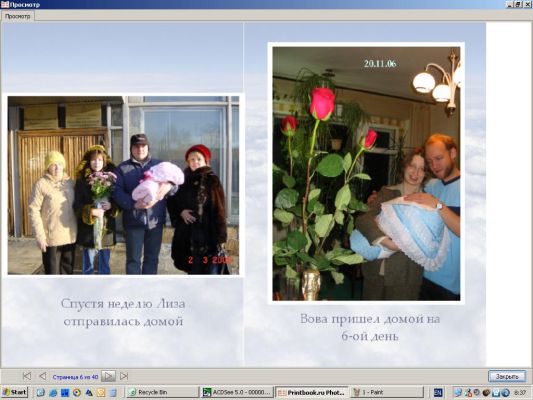Click the brown round system tray icon

pos(486,393)
